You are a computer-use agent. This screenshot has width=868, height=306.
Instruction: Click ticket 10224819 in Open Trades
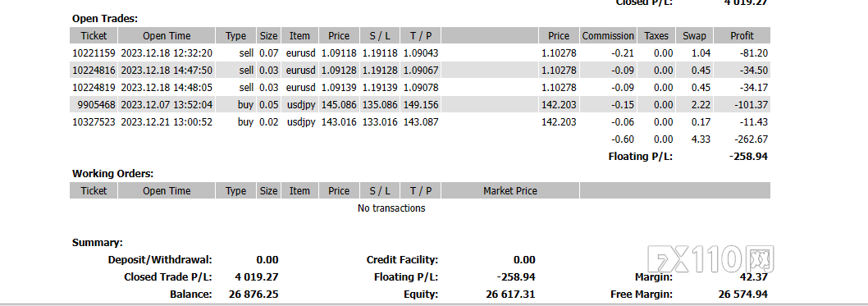click(94, 88)
